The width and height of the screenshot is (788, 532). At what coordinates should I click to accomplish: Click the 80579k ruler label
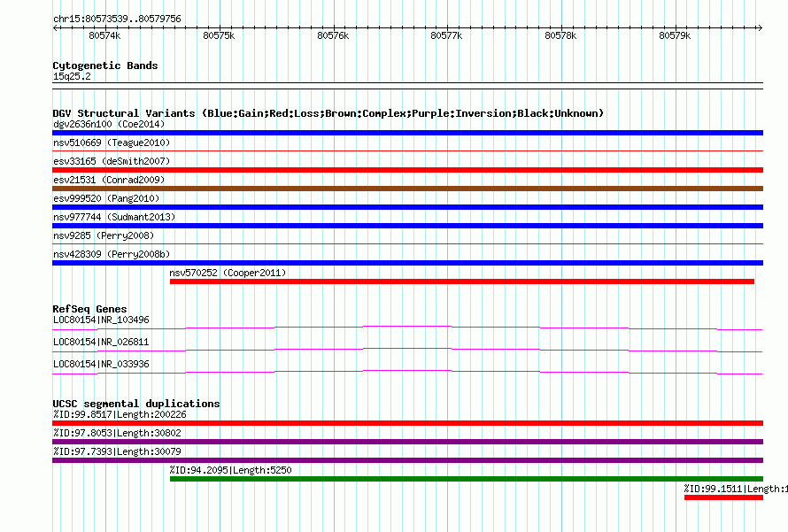click(675, 35)
